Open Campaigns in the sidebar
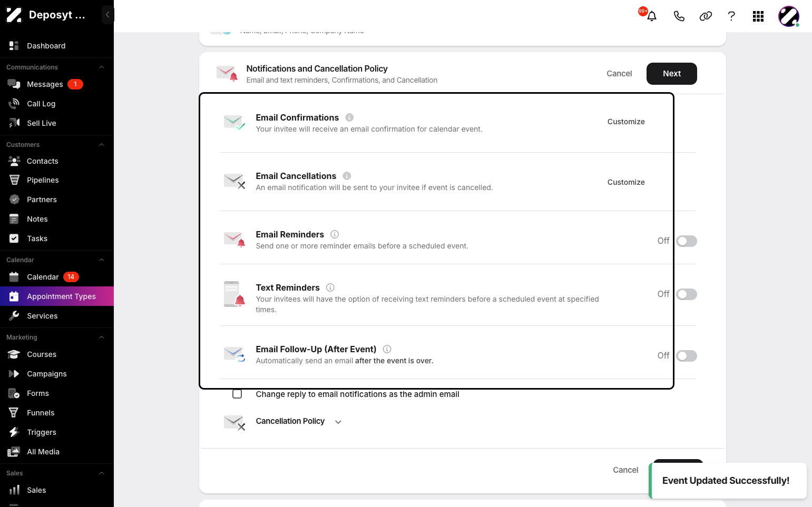Screen dimensions: 812x507 tap(57, 374)
